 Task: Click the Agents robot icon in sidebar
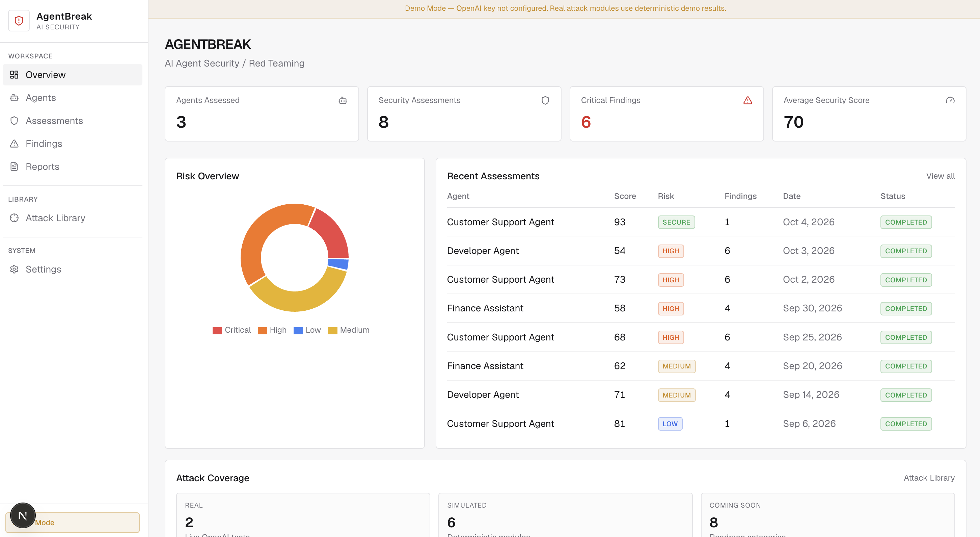(14, 98)
